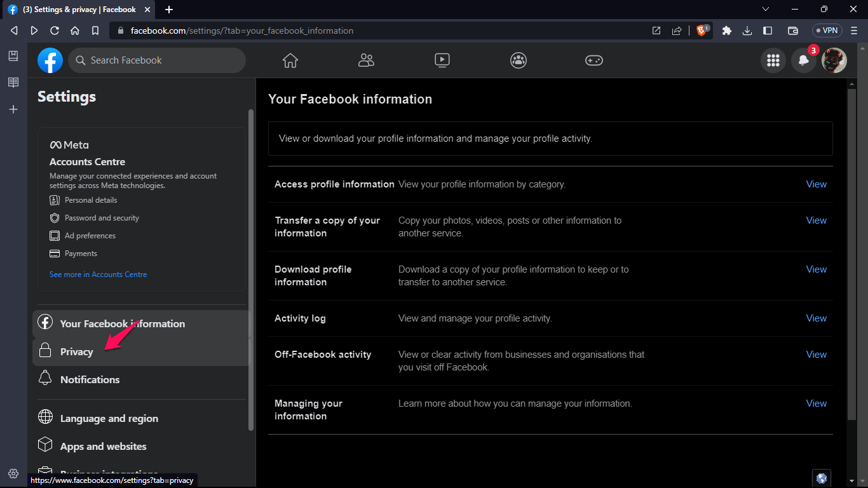Click the Brave Shields lion icon

pyautogui.click(x=702, y=30)
